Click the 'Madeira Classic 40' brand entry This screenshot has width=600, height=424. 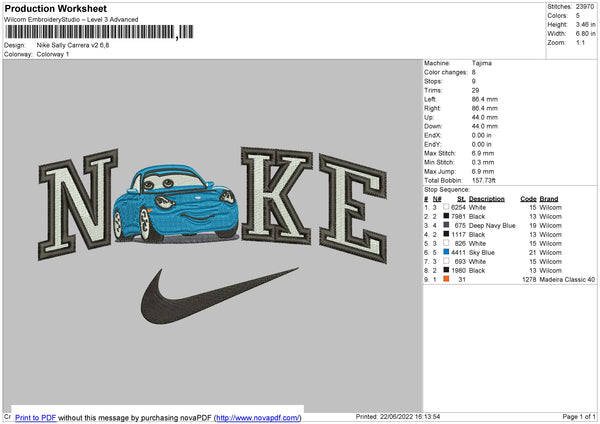pyautogui.click(x=567, y=279)
